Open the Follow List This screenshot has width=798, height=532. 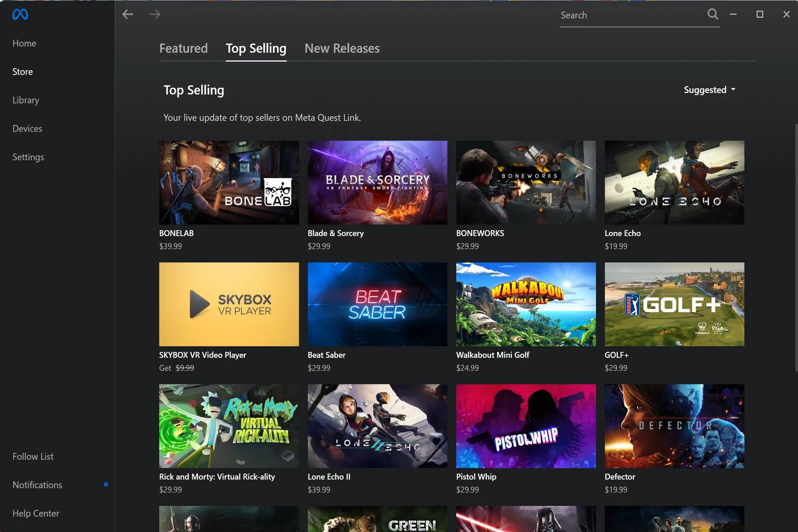pos(33,456)
